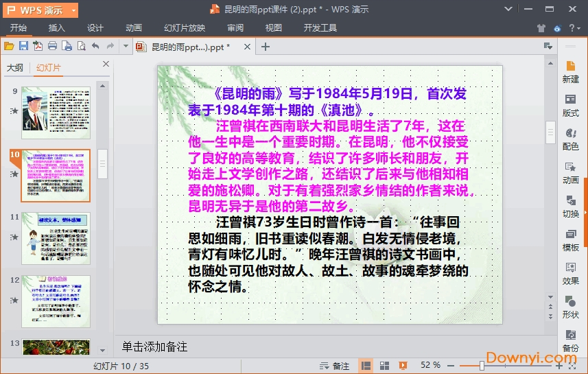The image size is (588, 374).
Task: Switch to slide sorter view
Action: pos(385,366)
